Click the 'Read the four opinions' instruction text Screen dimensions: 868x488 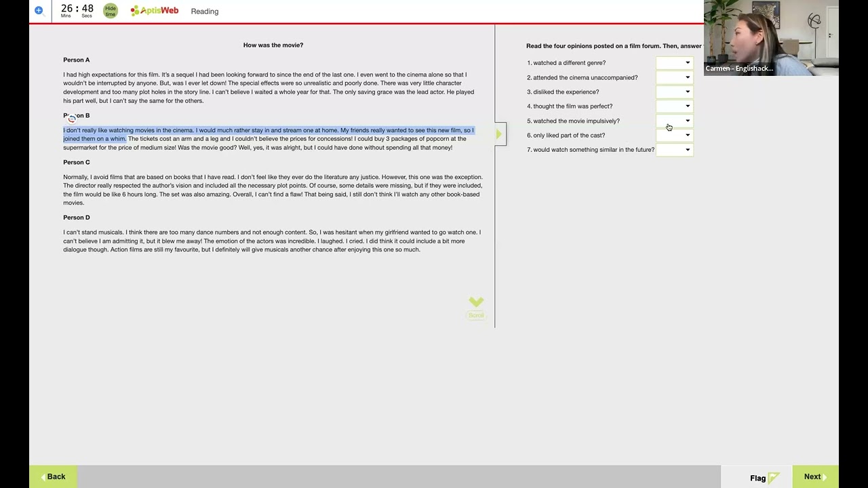(x=614, y=46)
